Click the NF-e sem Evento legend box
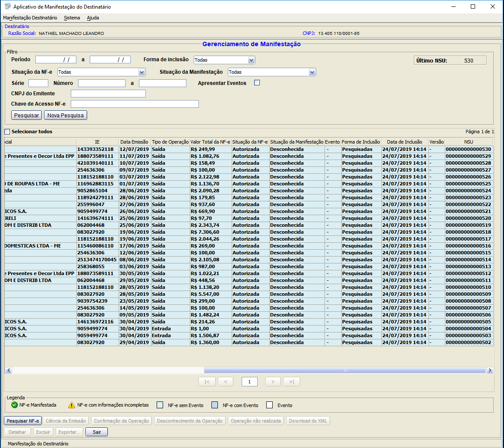Viewport: 504px width, 448px height. point(160,405)
